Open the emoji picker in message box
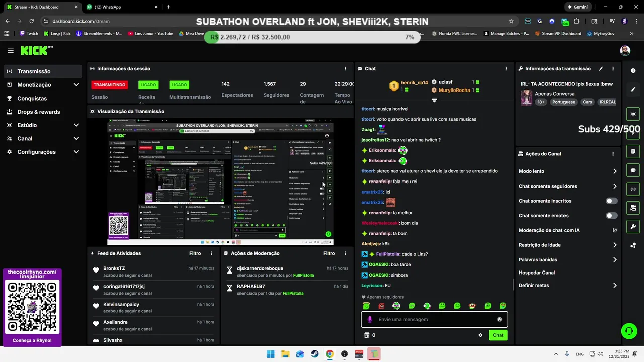 [x=499, y=319]
